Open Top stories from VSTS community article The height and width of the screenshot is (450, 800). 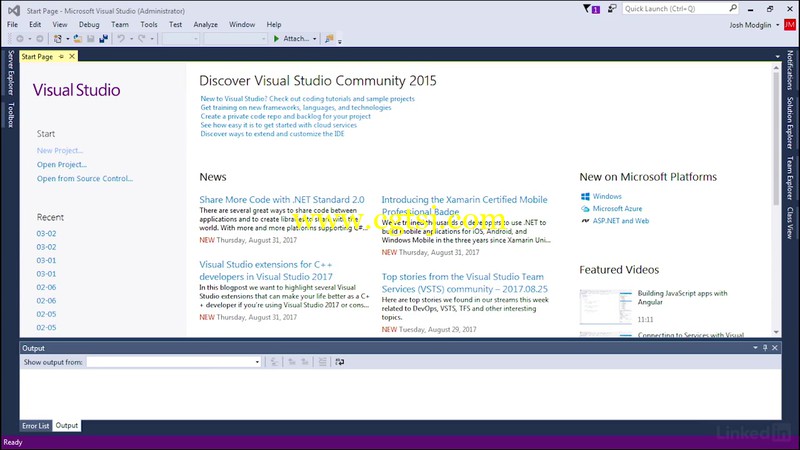[x=464, y=283]
